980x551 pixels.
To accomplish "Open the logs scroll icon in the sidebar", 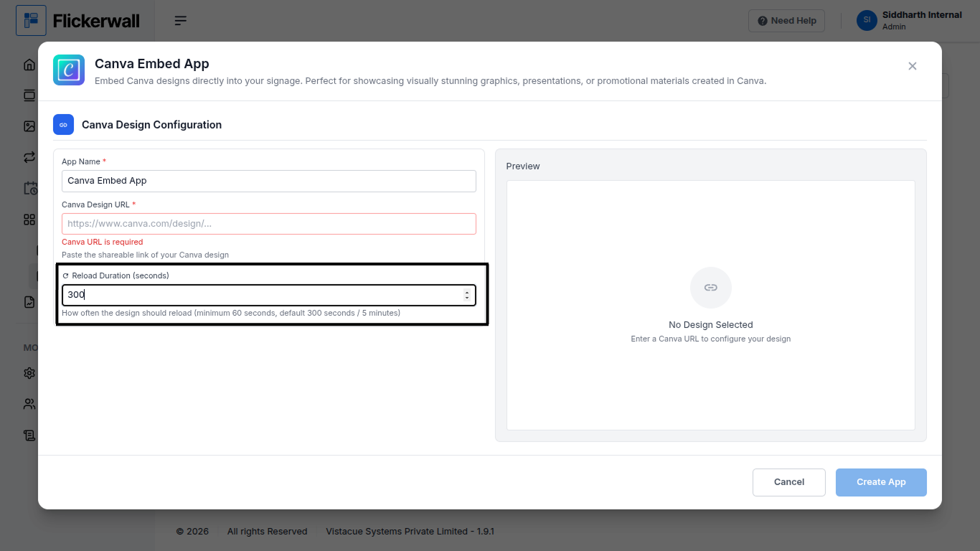I will pos(29,435).
